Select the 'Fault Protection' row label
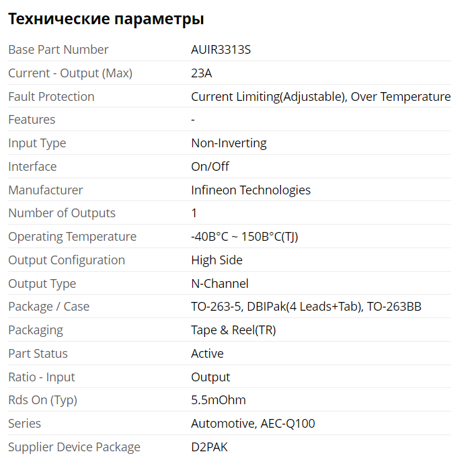476x458 pixels. (x=51, y=97)
